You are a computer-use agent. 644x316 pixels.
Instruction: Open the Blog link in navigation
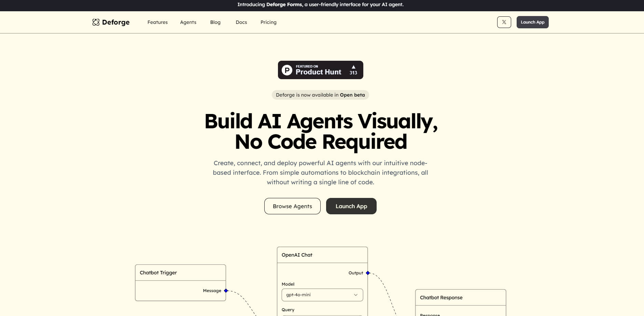(x=215, y=22)
